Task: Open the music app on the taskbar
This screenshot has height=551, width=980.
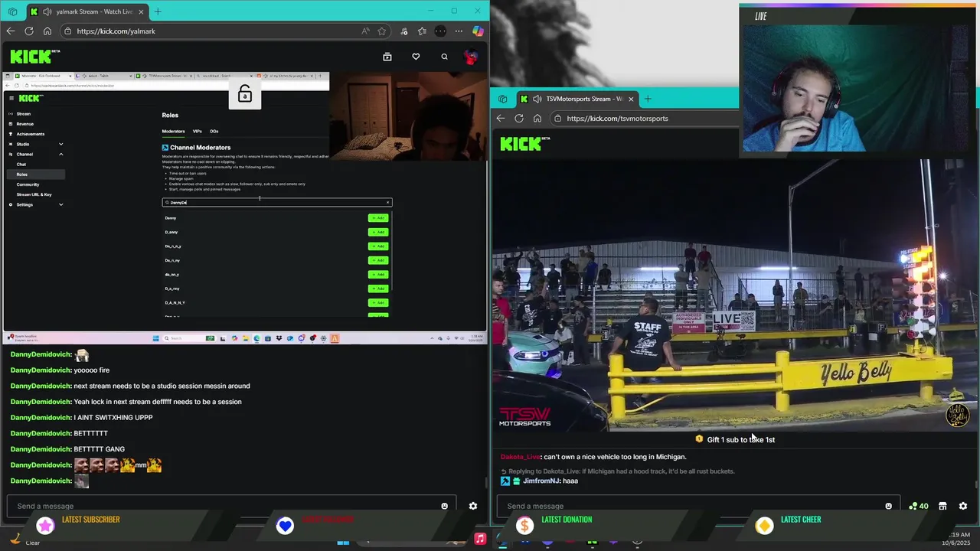Action: coord(480,539)
